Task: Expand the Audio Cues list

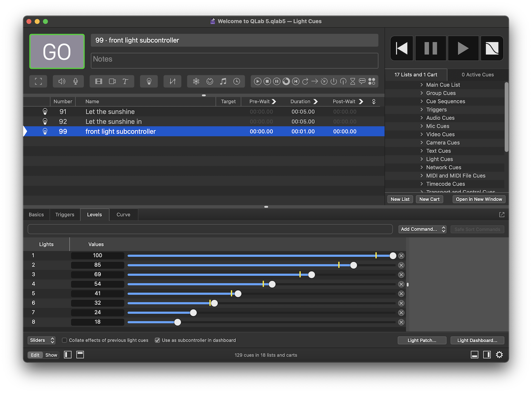Action: coord(422,118)
